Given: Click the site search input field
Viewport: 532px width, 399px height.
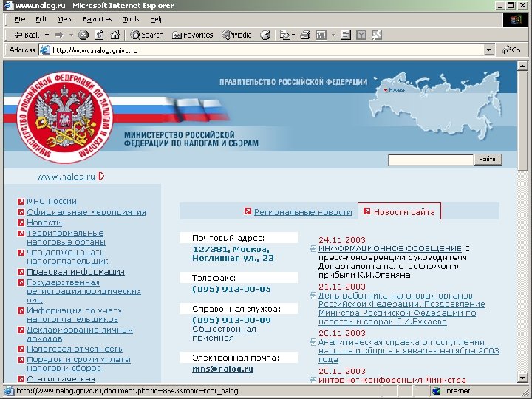Looking at the screenshot, I should pos(431,160).
